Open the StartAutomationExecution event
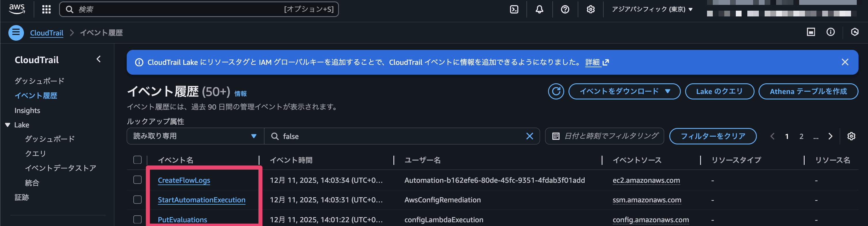The image size is (868, 226). 202,200
